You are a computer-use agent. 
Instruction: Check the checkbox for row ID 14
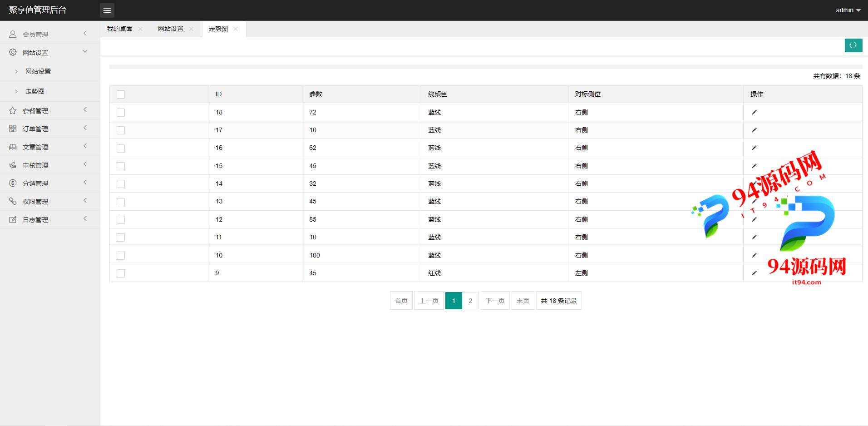point(121,184)
